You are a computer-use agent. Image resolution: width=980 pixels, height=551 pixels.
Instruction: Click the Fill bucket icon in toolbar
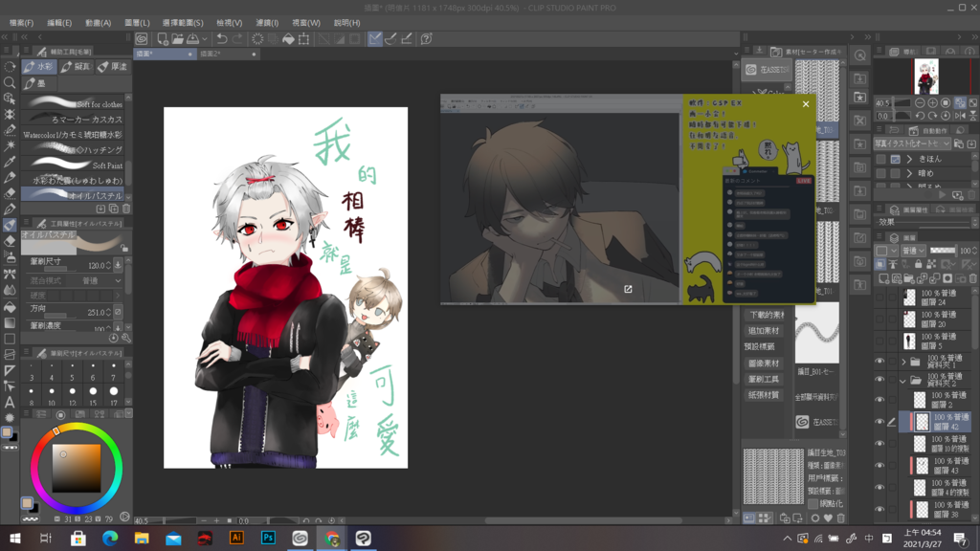tap(288, 38)
